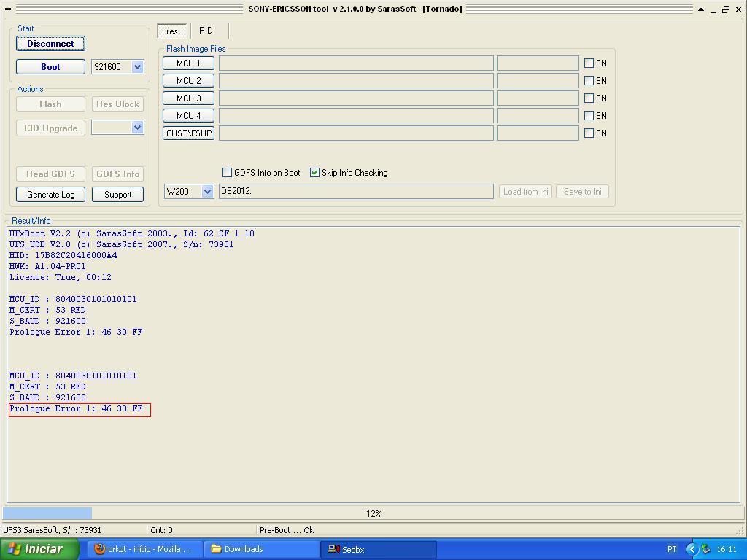Check GDFS Info on Boot
The height and width of the screenshot is (560, 747).
coord(228,172)
